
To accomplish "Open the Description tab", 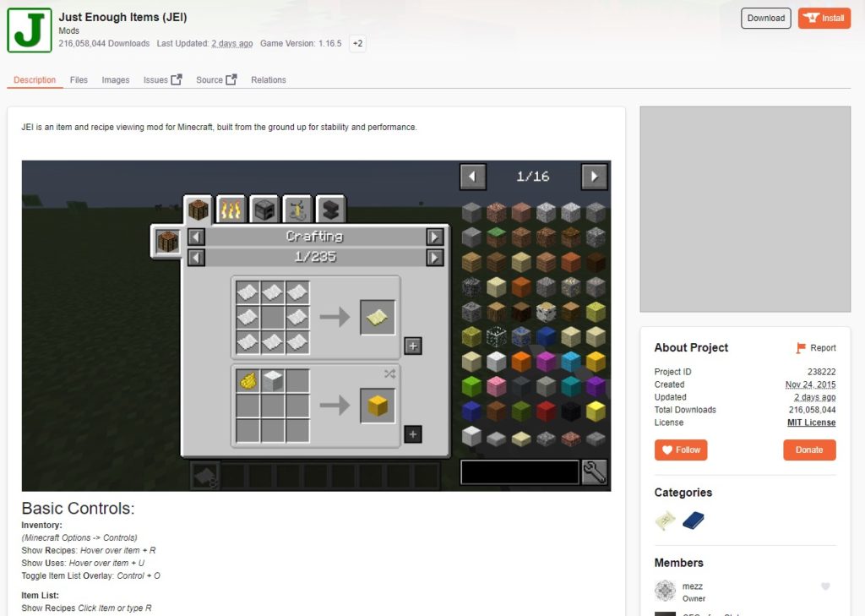I will point(35,80).
